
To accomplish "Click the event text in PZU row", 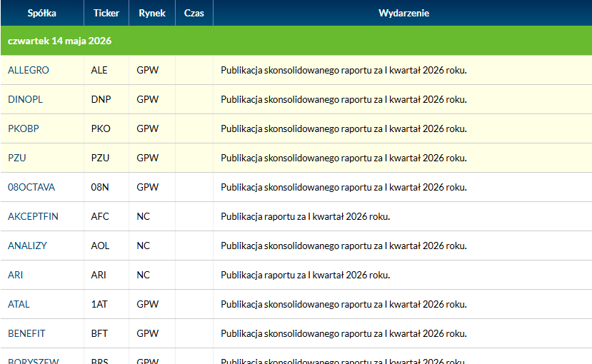I will pos(343,158).
